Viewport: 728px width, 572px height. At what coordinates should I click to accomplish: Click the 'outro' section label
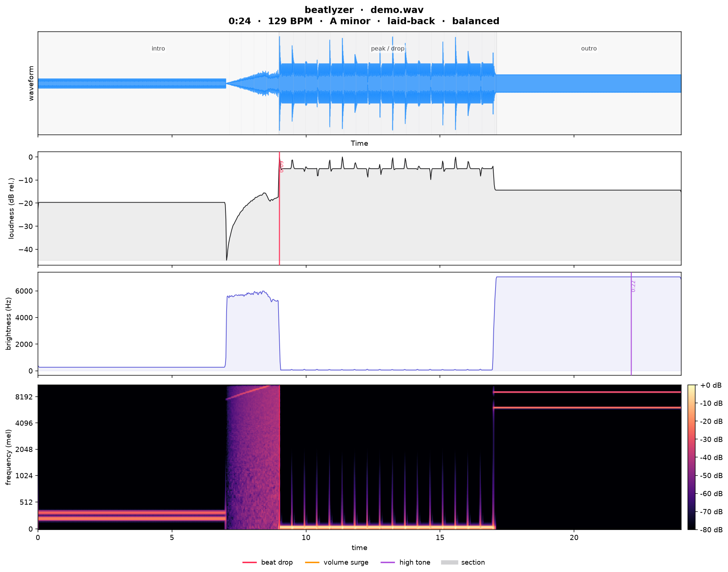[x=589, y=49]
